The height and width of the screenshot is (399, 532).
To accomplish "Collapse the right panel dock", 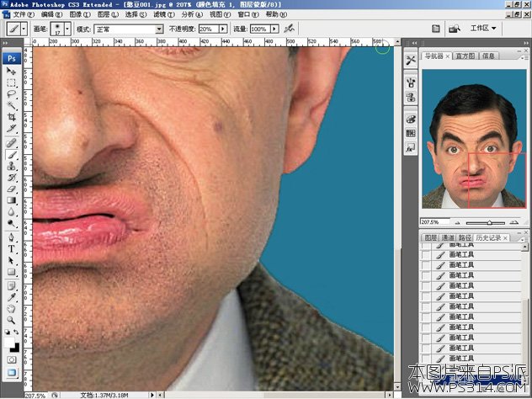I will pos(526,43).
